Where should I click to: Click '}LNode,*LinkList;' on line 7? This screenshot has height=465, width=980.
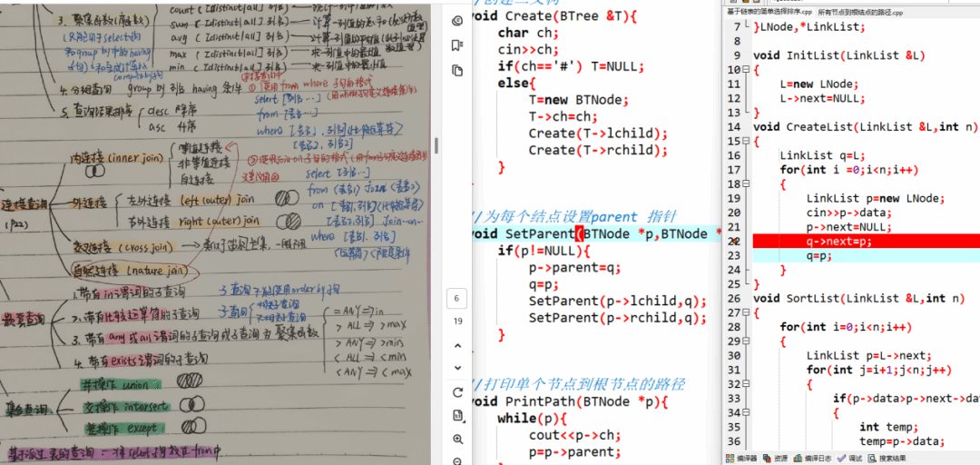coord(808,27)
